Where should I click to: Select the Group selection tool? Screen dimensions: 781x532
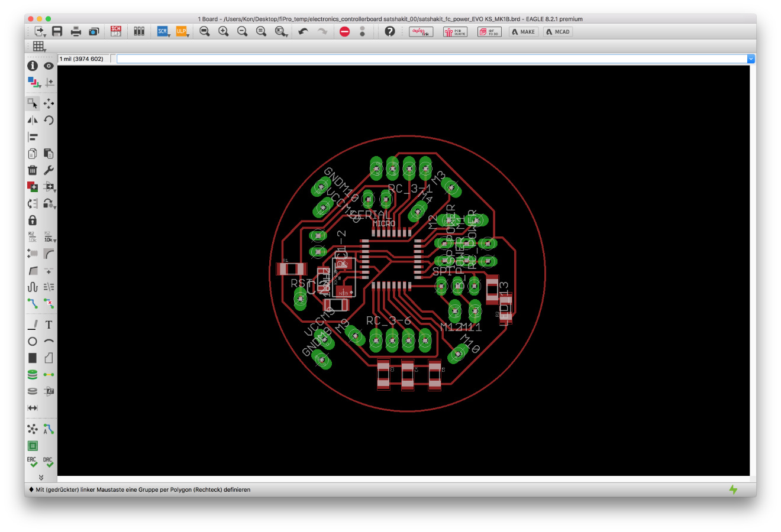click(33, 103)
